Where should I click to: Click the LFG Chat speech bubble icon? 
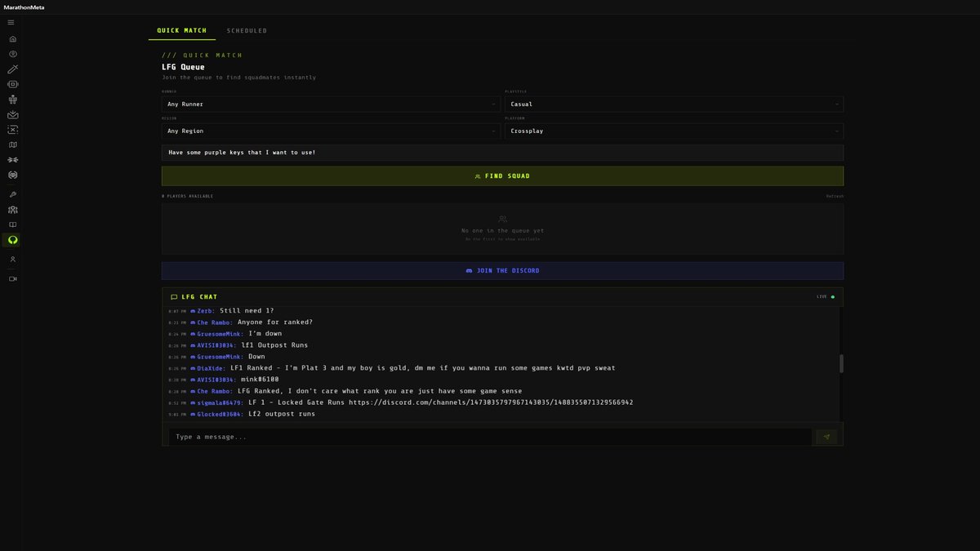tap(174, 297)
